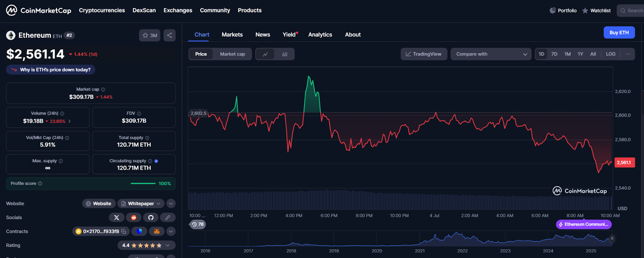Select the 1M time range
The height and width of the screenshot is (258, 644).
click(568, 54)
